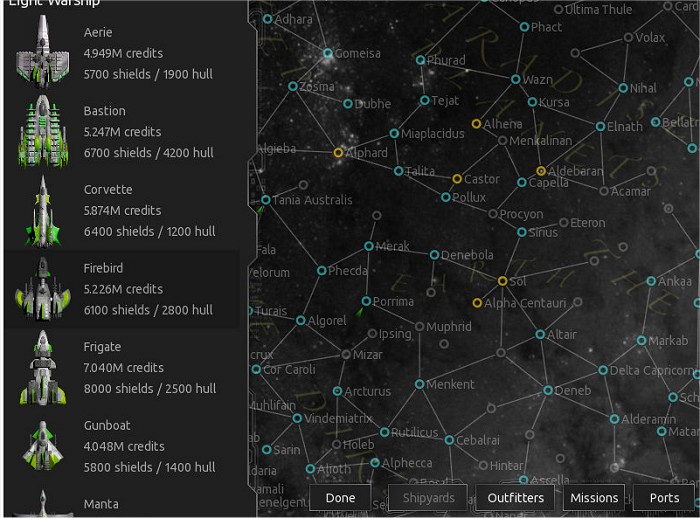Select the Denebola system marker
Viewport: 700px width, 518px height.
click(434, 255)
